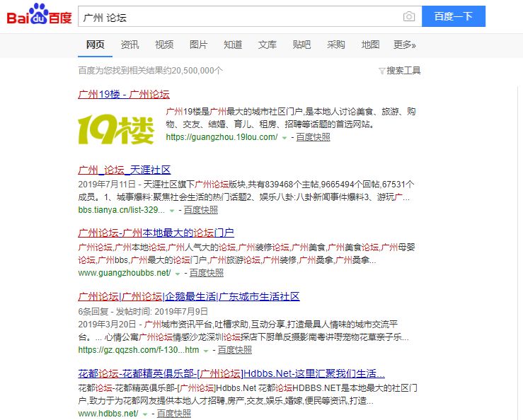This screenshot has width=523, height=420.
Task: Open 百度快照 for the guangzhoubbs result
Action: pos(206,273)
